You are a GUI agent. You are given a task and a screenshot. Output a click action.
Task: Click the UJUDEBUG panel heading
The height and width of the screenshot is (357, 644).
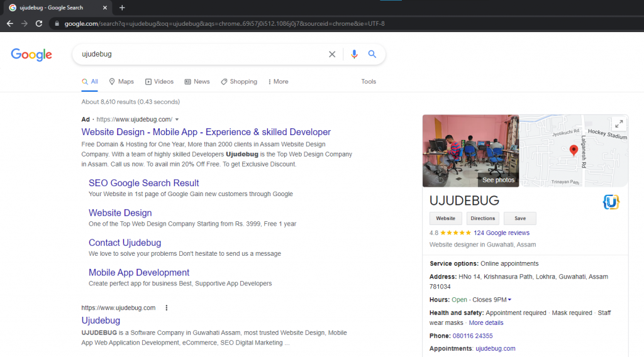464,200
